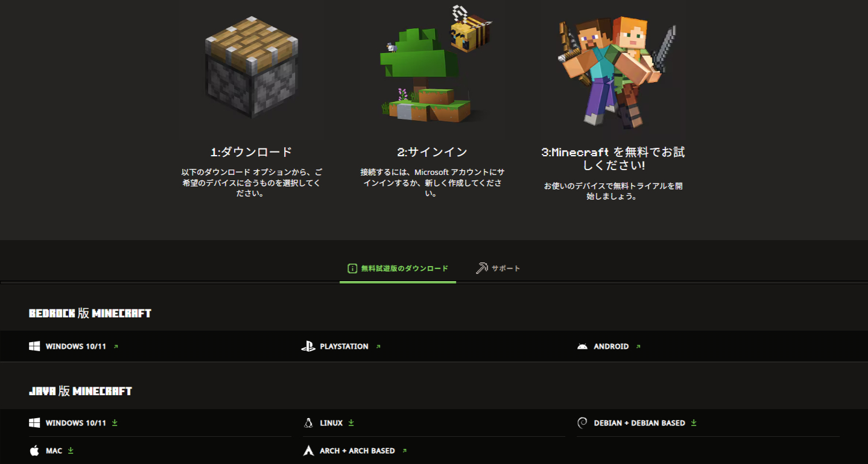This screenshot has height=464, width=868.
Task: Click download arrow beside Mac
Action: 71,451
